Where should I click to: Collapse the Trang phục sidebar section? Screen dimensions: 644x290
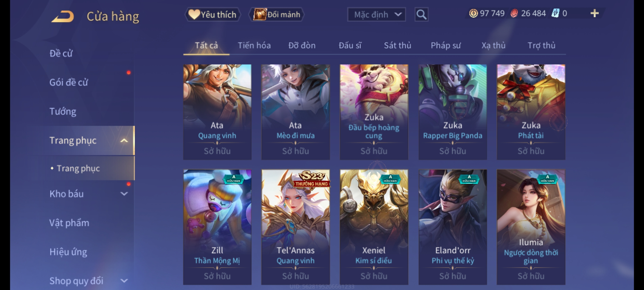pos(124,140)
